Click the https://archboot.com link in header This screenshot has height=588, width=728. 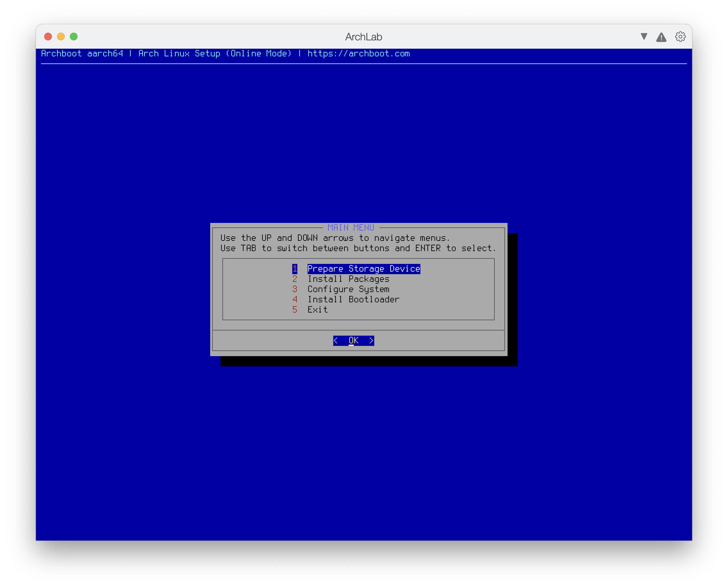[358, 53]
